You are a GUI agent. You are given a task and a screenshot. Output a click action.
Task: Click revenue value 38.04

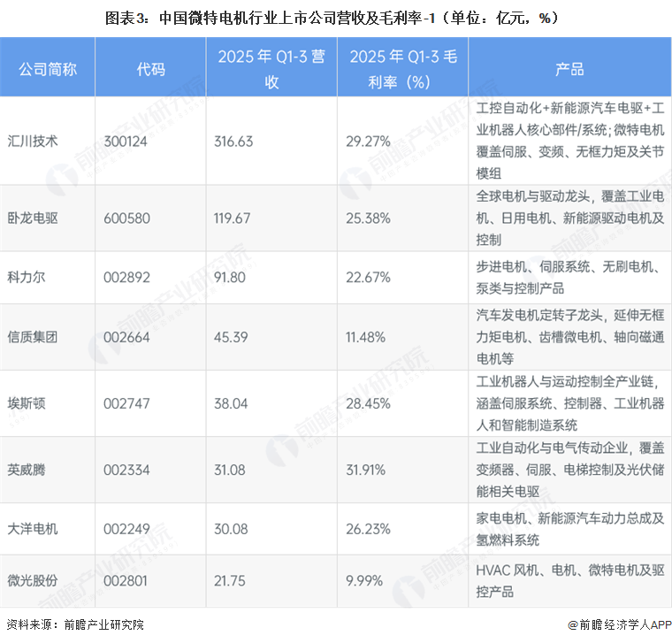pos(231,403)
